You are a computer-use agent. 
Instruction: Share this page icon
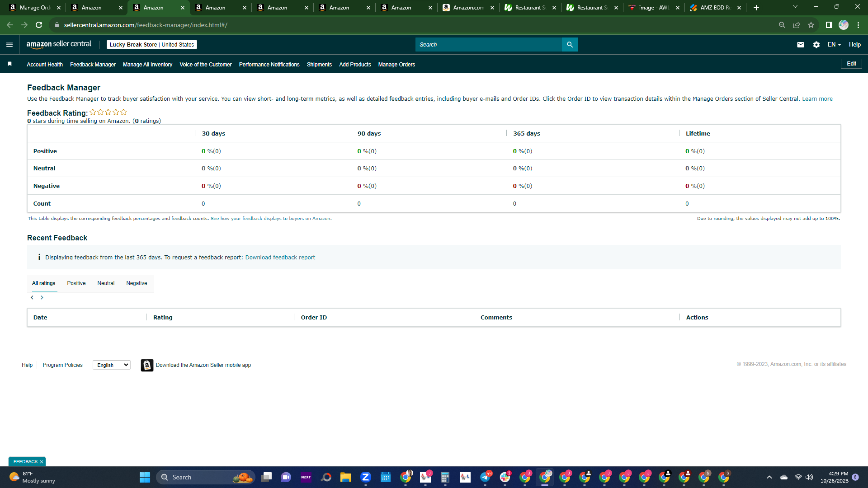tap(797, 25)
